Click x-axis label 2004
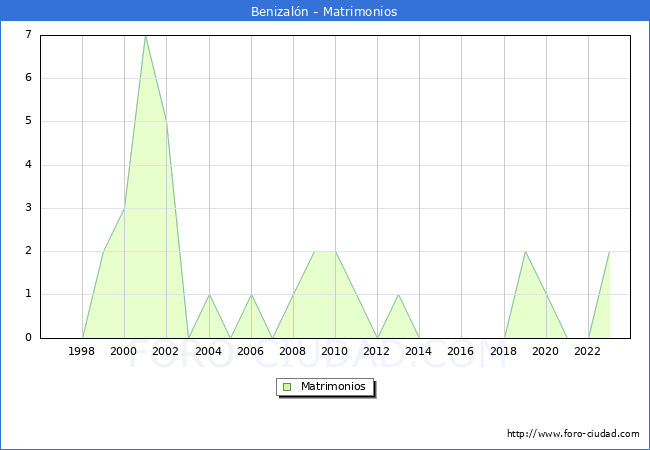 tap(209, 351)
